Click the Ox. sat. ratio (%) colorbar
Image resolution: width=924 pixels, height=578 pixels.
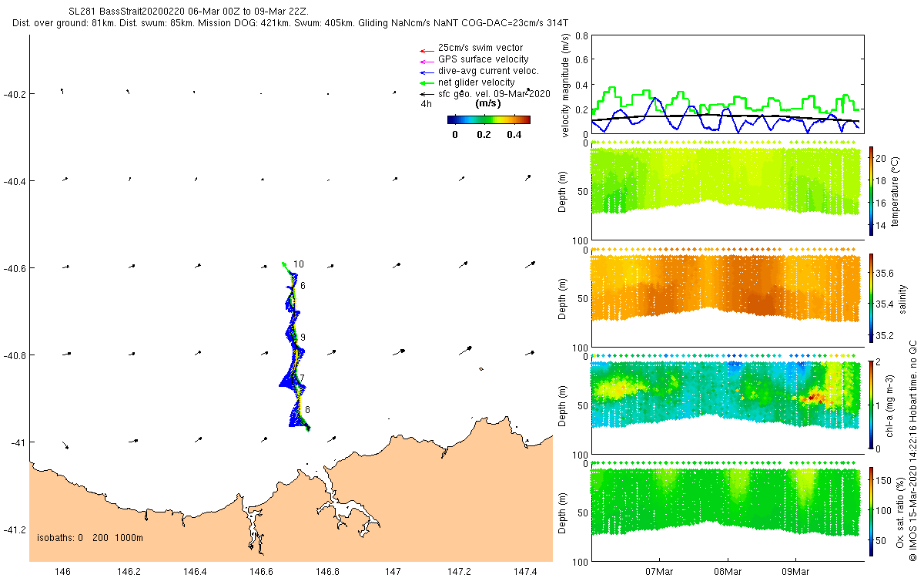[871, 510]
